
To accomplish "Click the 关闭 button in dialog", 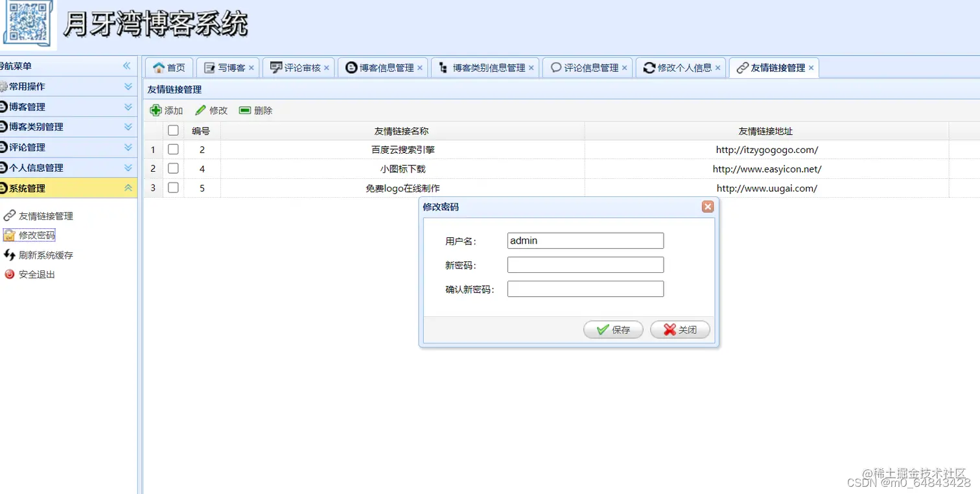I will click(x=680, y=329).
